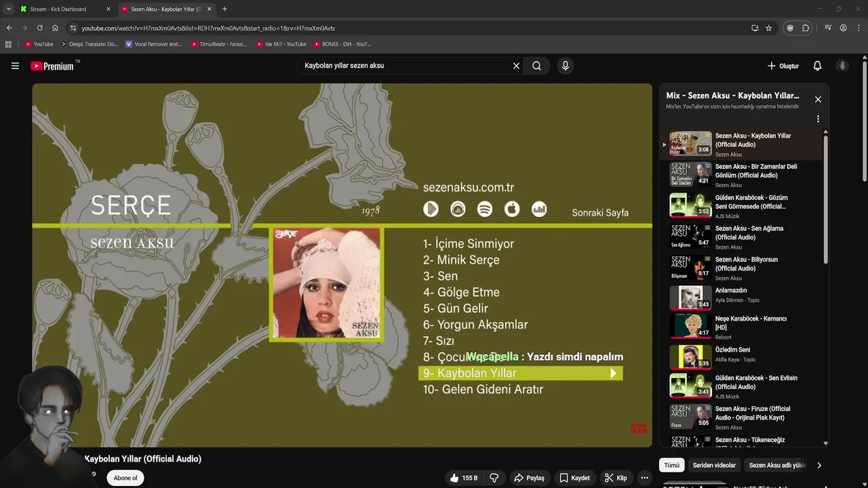
Task: Start voice search with microphone
Action: pyautogui.click(x=566, y=66)
